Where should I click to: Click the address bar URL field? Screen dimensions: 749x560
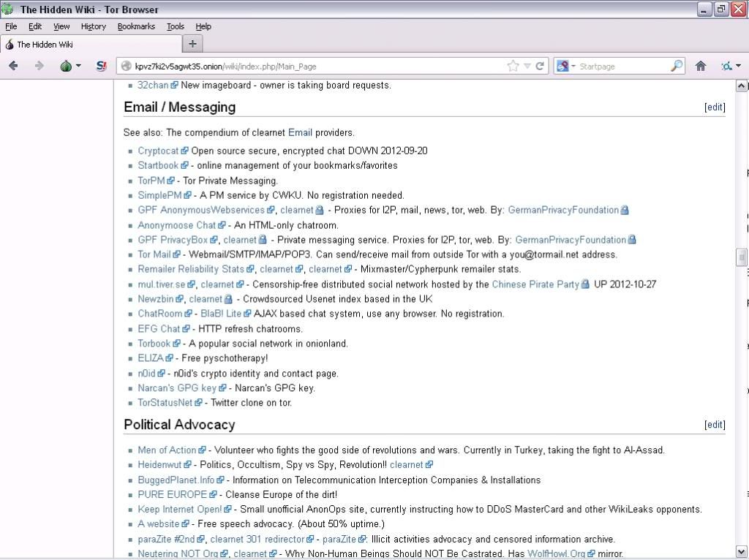[x=315, y=67]
